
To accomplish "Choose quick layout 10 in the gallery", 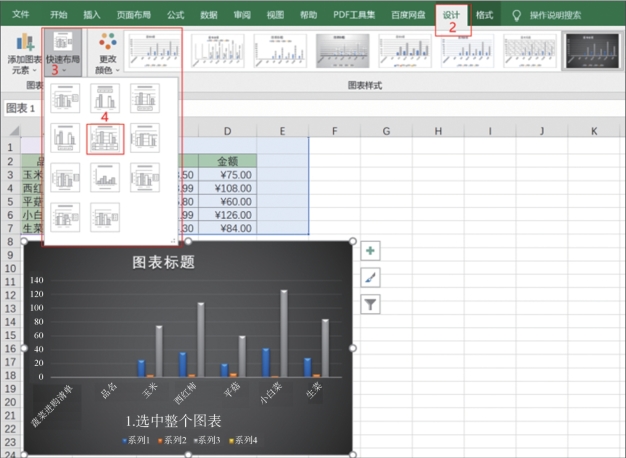I will [65, 218].
